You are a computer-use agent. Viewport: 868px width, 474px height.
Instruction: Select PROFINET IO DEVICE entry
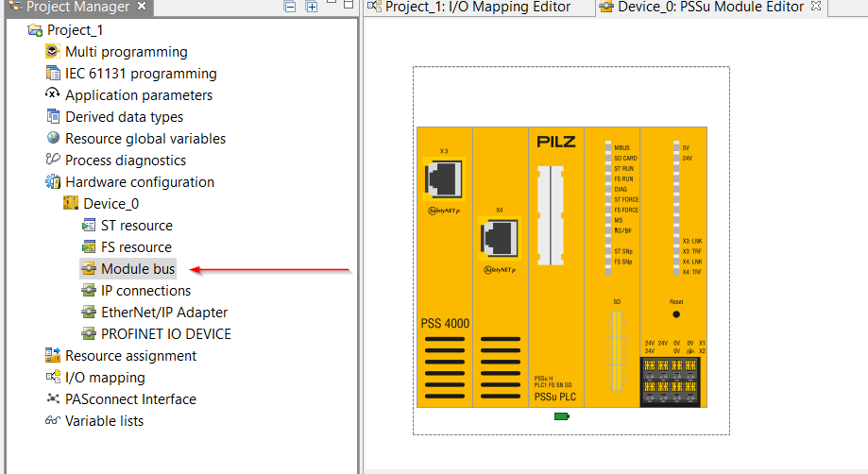166,334
